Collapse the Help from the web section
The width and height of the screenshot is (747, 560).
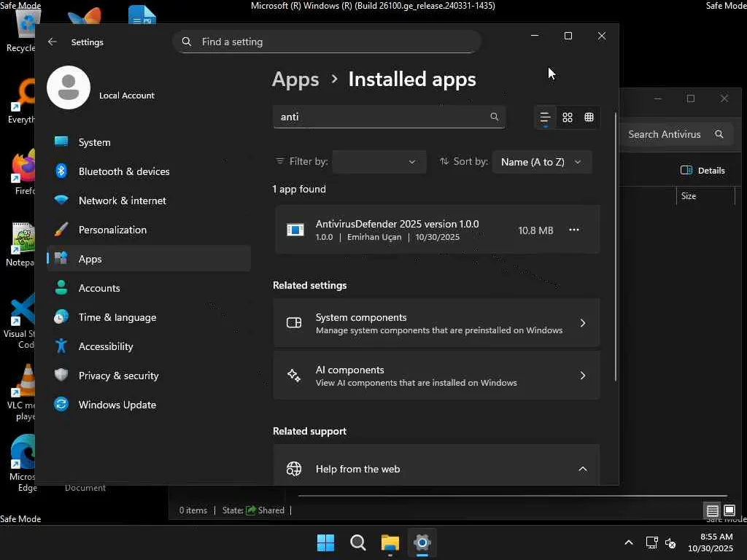[x=582, y=469]
